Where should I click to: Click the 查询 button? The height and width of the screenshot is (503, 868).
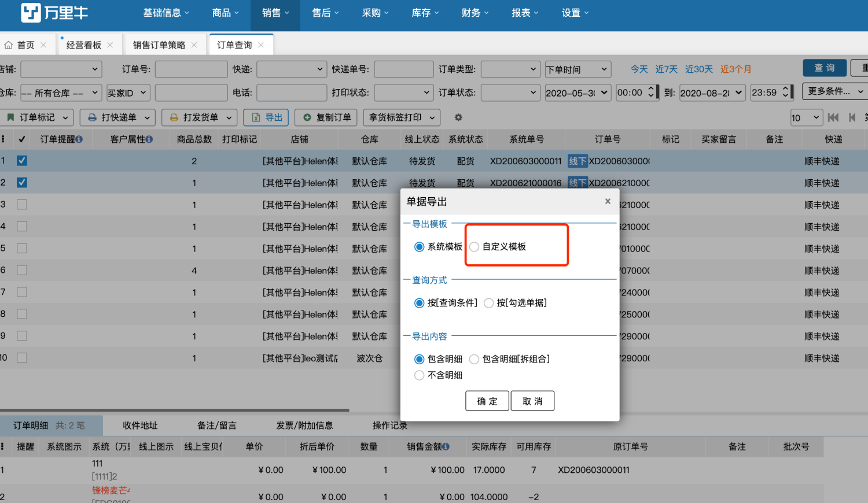(x=825, y=68)
